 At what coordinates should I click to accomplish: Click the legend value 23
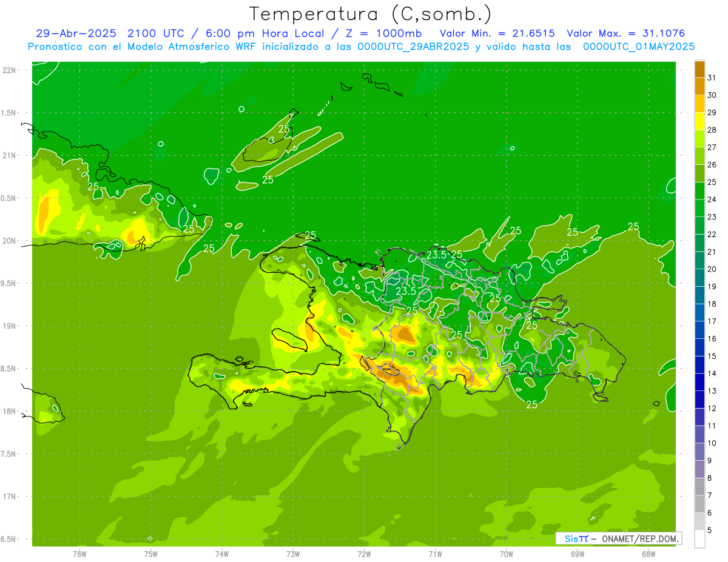point(712,216)
